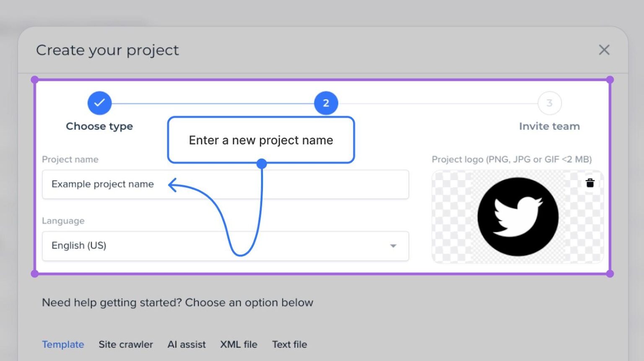Select the completed checkmark step icon
This screenshot has width=644, height=361.
click(x=99, y=103)
